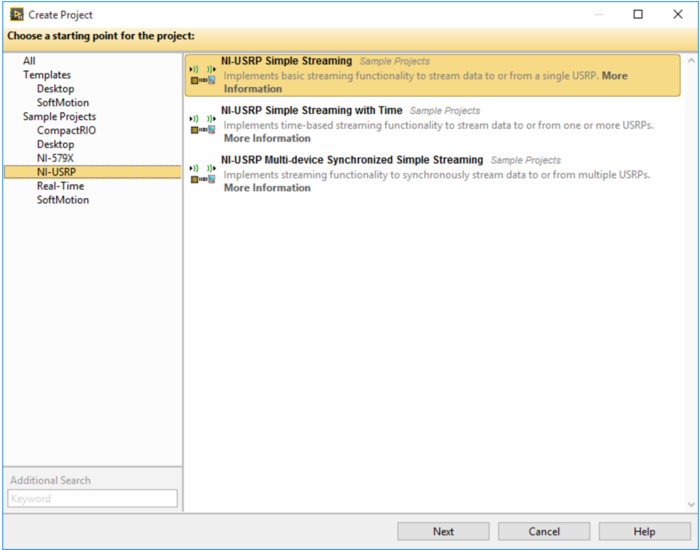Click the LabVIEW icon in title bar
700x550 pixels.
[x=16, y=15]
